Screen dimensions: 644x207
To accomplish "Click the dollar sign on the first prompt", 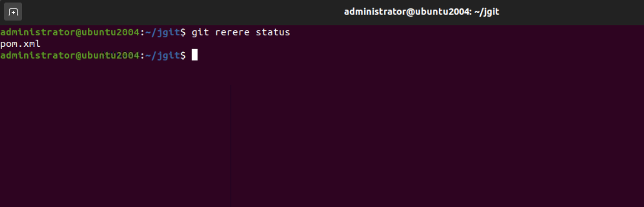I will (x=183, y=33).
